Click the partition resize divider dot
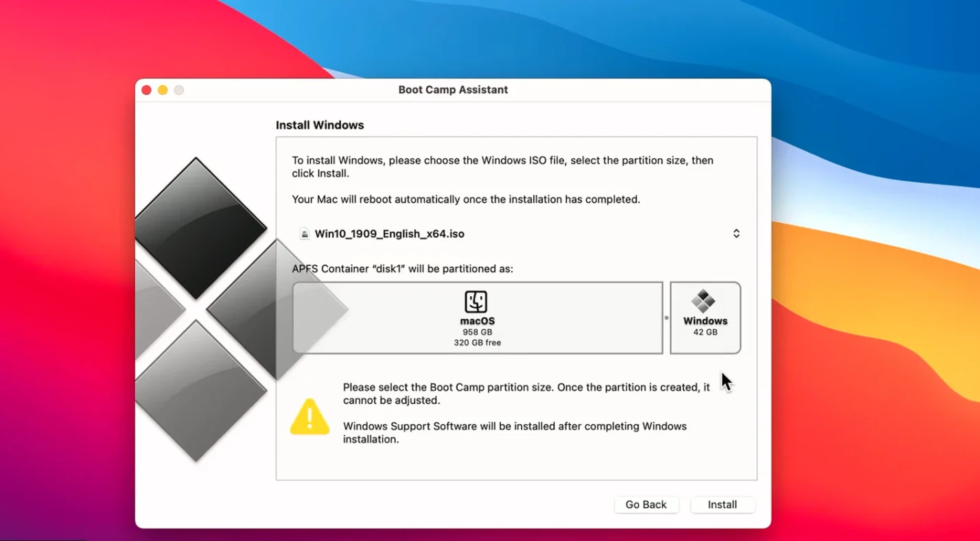Image resolution: width=980 pixels, height=541 pixels. [665, 317]
